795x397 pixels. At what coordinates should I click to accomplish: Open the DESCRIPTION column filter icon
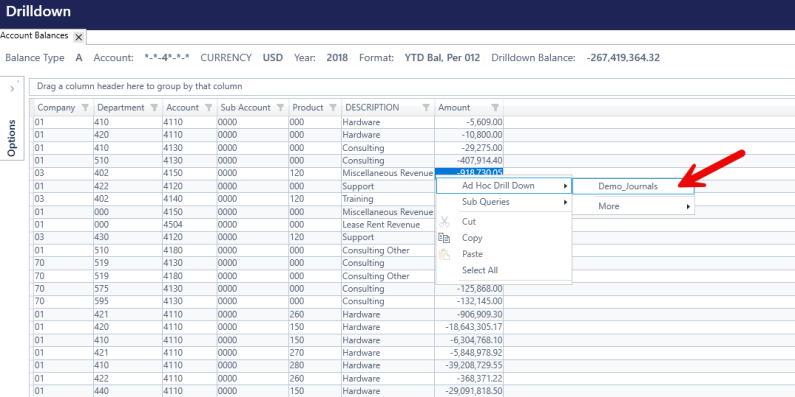click(426, 107)
